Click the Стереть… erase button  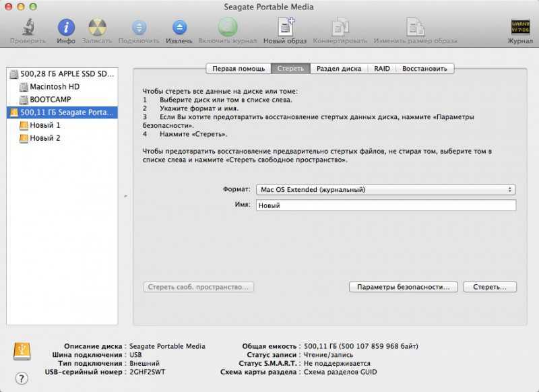[490, 287]
